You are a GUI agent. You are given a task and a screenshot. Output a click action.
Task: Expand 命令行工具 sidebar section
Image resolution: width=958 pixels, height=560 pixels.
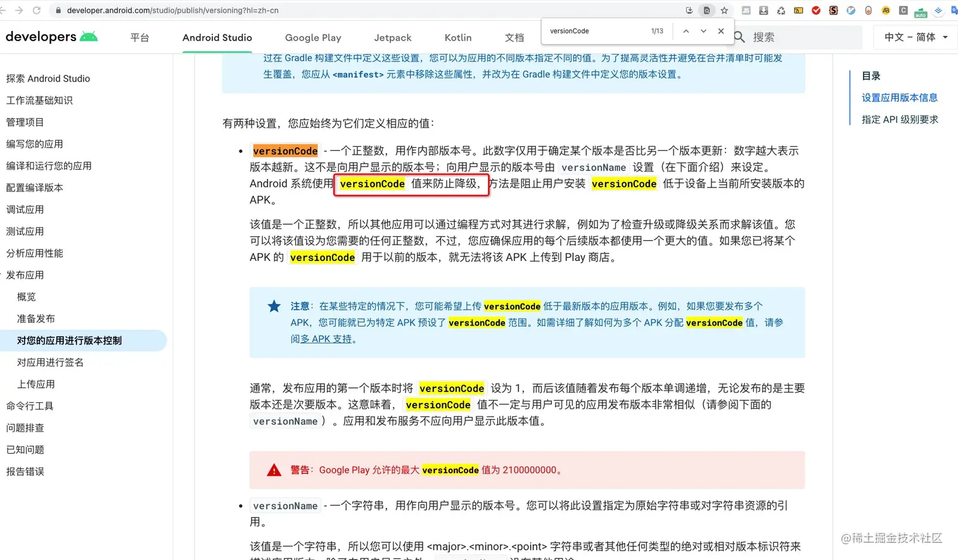30,406
